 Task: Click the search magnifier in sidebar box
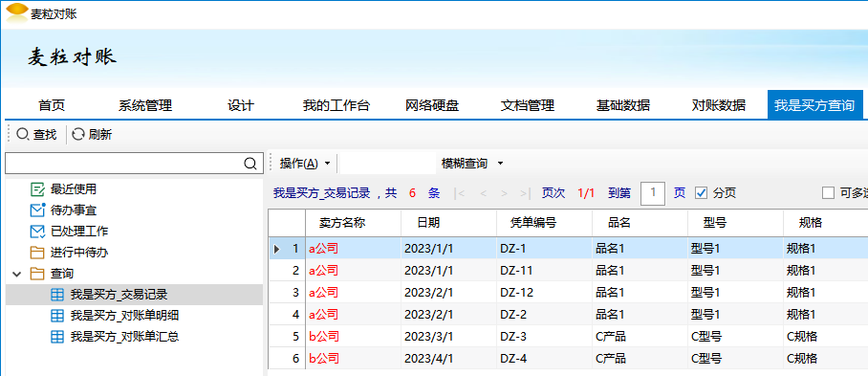coord(250,164)
